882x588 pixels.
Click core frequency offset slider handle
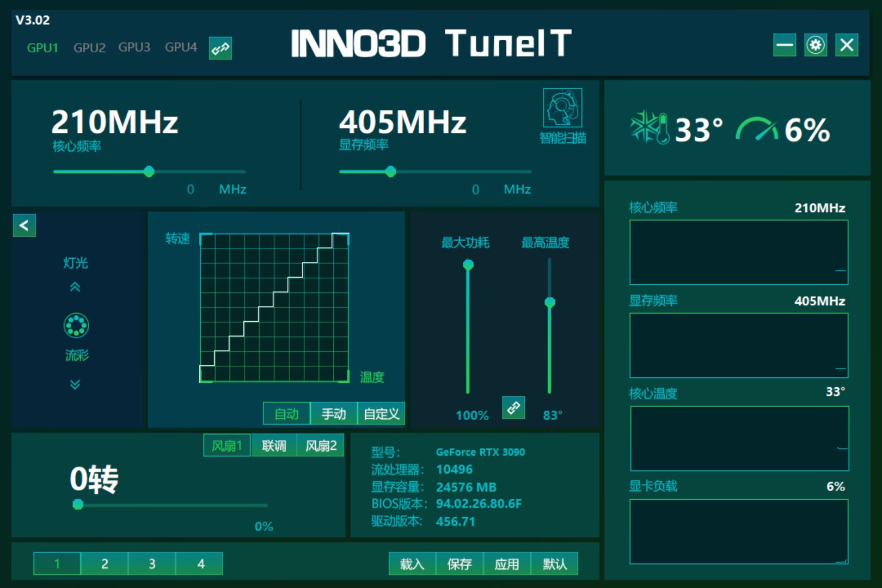(x=149, y=171)
